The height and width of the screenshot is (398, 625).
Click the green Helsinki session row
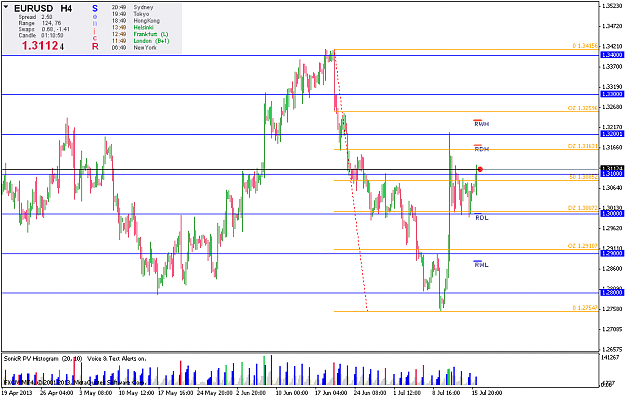click(x=133, y=27)
